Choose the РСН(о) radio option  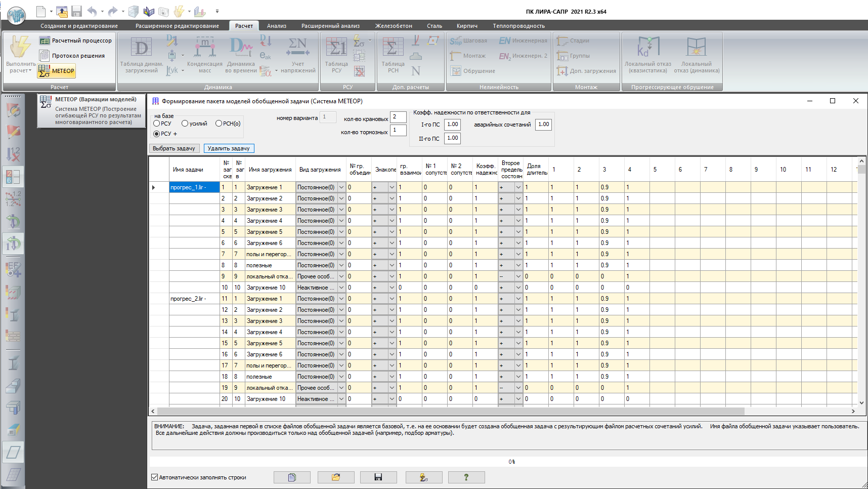(218, 123)
